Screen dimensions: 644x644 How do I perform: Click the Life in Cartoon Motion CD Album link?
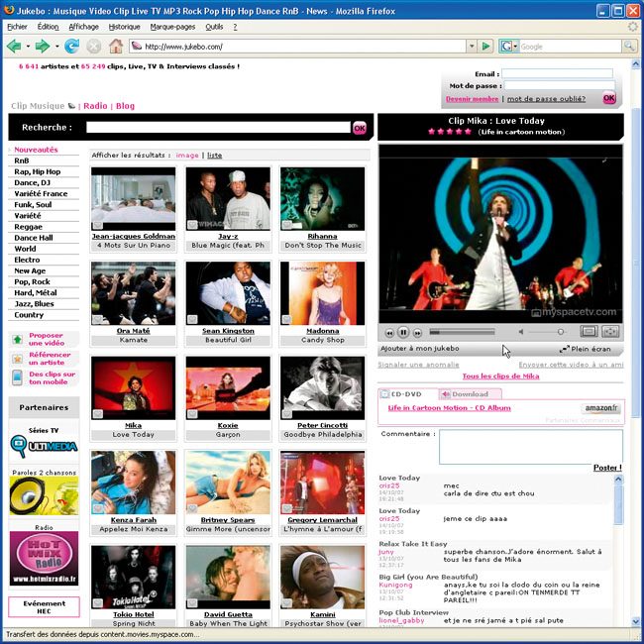point(450,408)
